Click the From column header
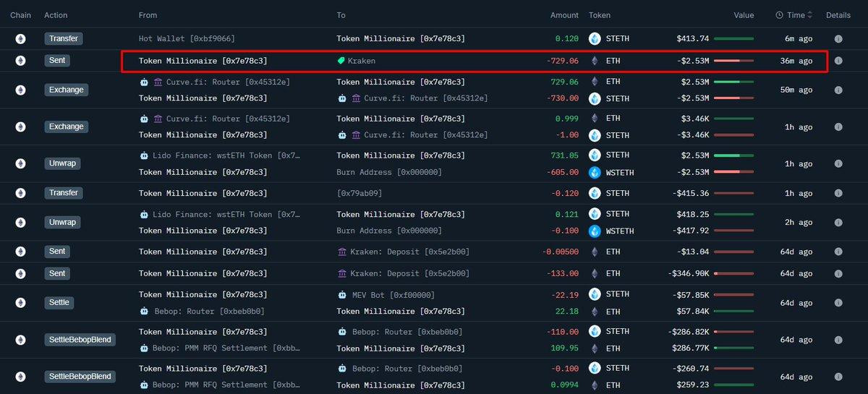868x394 pixels. 148,15
